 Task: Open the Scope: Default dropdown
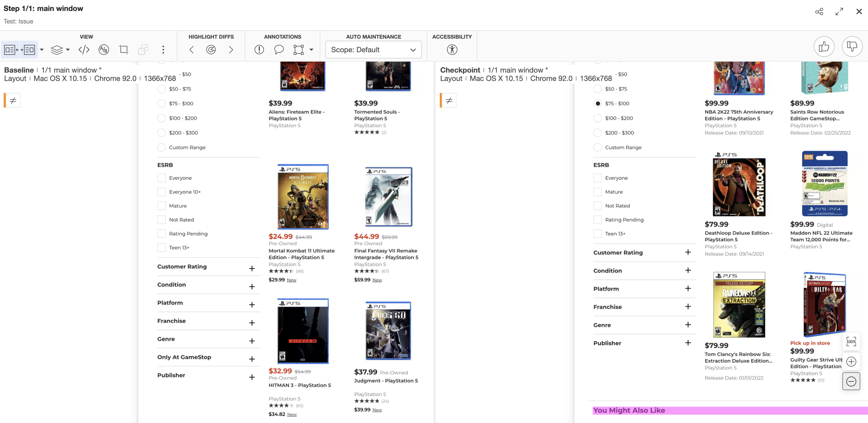point(373,50)
